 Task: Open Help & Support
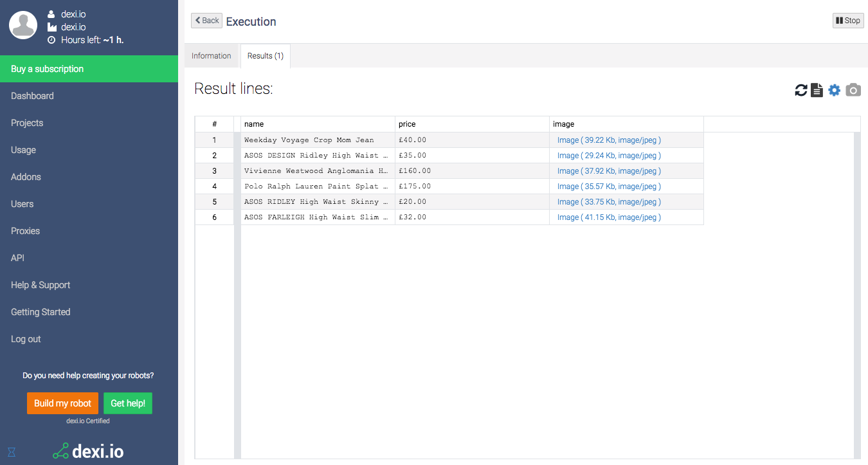pyautogui.click(x=41, y=285)
